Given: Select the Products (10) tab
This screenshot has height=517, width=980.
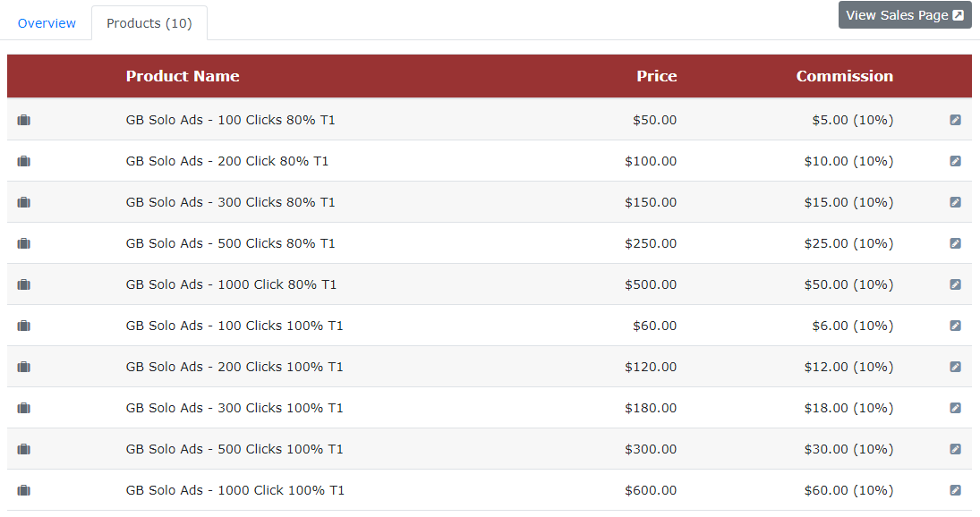Looking at the screenshot, I should pos(149,23).
